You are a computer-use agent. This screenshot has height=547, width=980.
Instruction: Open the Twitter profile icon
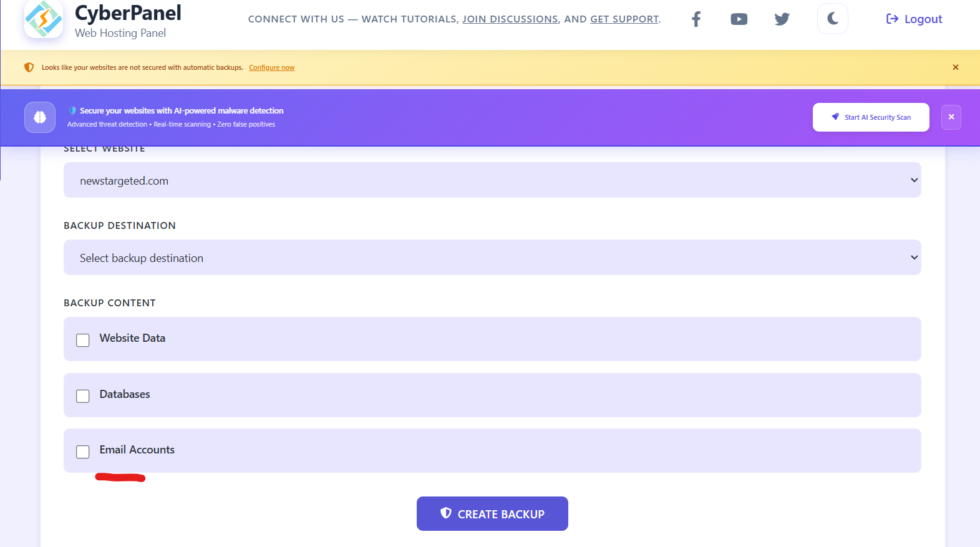782,19
